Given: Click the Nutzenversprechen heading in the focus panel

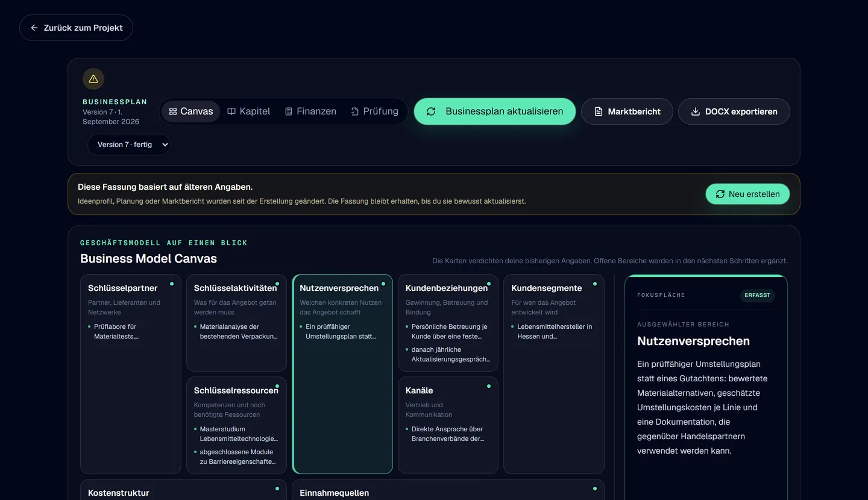Looking at the screenshot, I should click(693, 341).
